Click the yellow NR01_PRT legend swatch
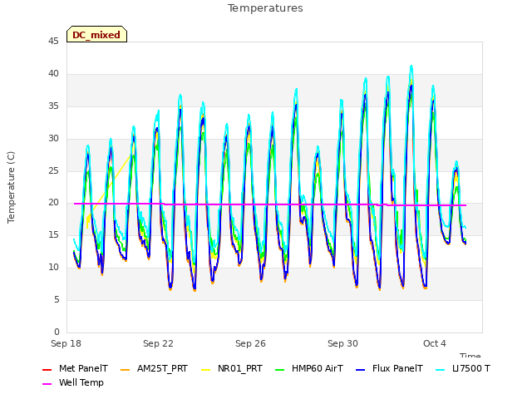The height and width of the screenshot is (399, 532). [205, 369]
